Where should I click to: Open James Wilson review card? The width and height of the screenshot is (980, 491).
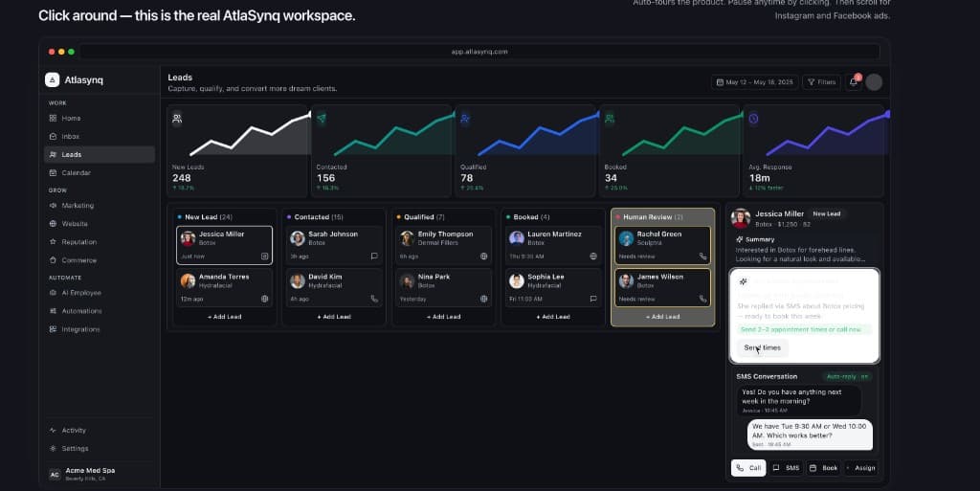click(662, 287)
